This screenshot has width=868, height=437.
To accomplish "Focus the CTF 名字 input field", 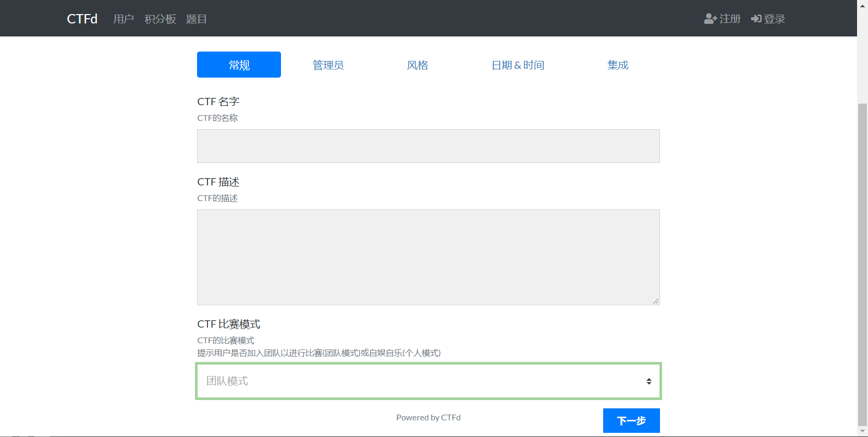I will point(428,146).
